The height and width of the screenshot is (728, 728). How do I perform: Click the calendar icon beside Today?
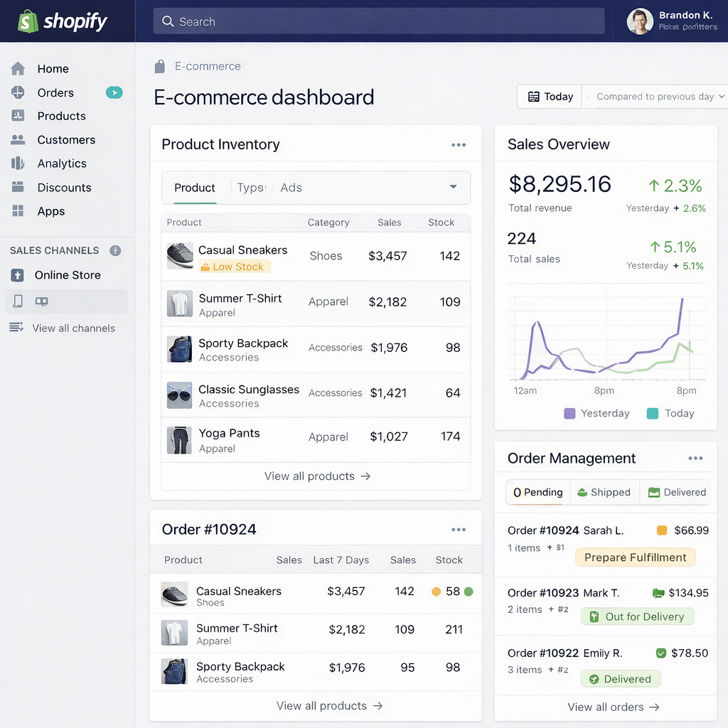pyautogui.click(x=533, y=97)
